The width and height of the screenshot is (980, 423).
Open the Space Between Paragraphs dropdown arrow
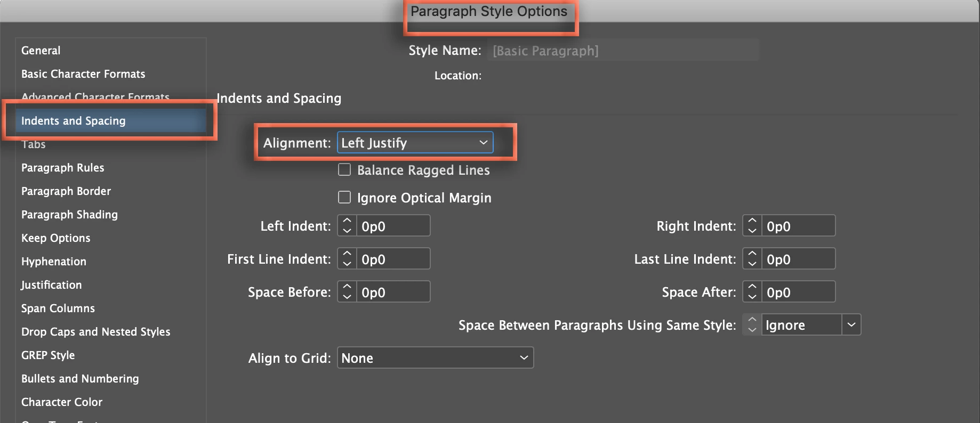tap(852, 324)
